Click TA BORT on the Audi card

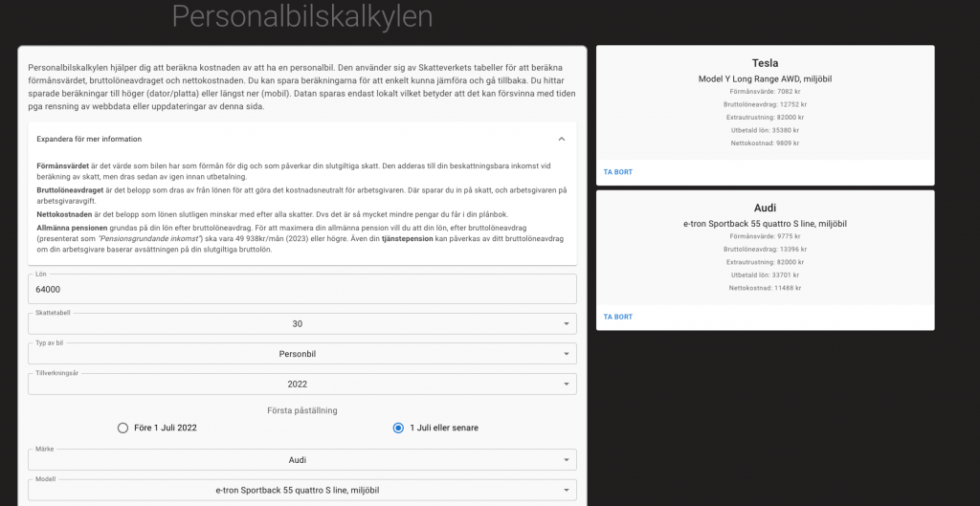(618, 317)
